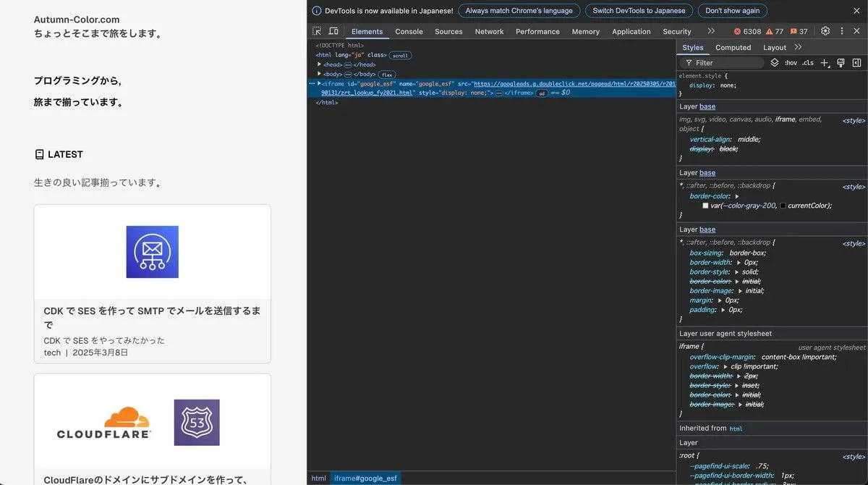Activate the element inspector picker tool
This screenshot has width=868, height=485.
point(317,31)
